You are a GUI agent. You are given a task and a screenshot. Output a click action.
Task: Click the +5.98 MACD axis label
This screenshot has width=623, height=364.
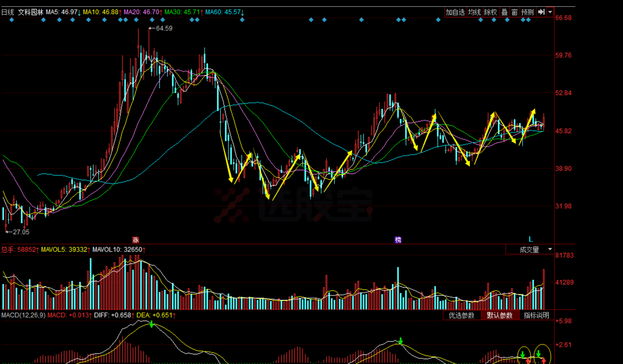[564, 321]
